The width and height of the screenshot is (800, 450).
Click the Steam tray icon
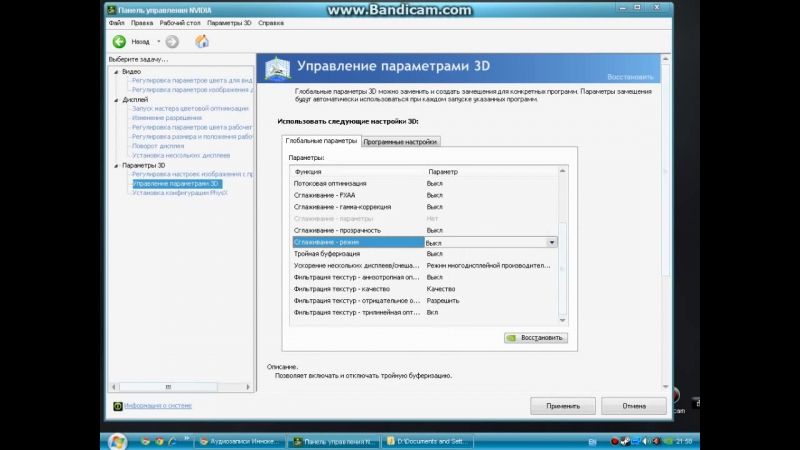625,441
